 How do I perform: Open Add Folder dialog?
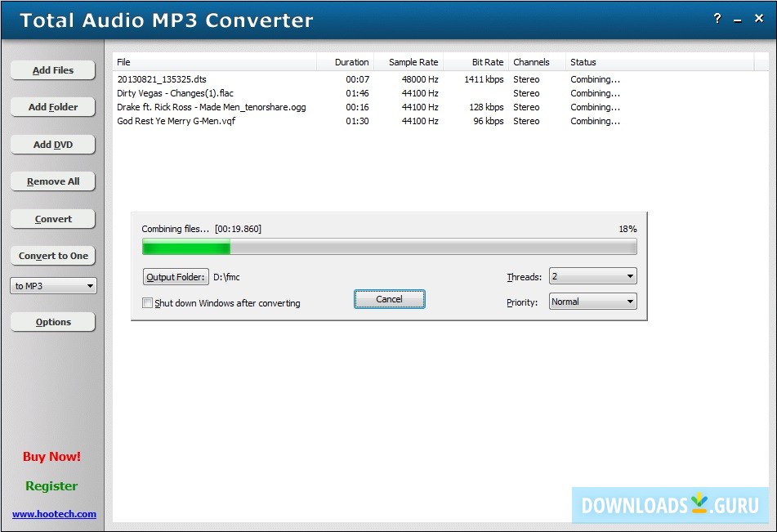click(x=53, y=106)
